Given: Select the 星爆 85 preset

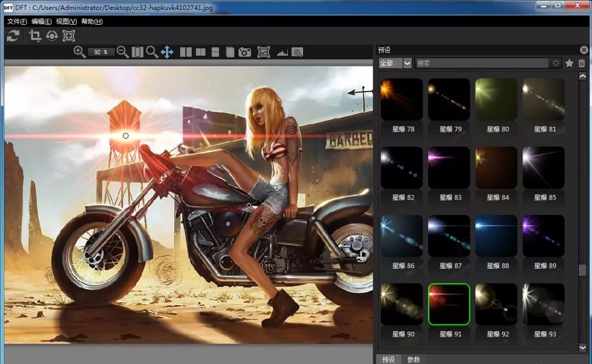Looking at the screenshot, I should click(543, 168).
